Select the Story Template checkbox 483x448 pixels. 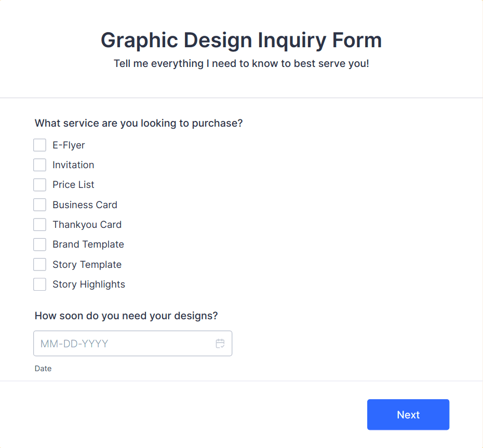[x=40, y=264]
